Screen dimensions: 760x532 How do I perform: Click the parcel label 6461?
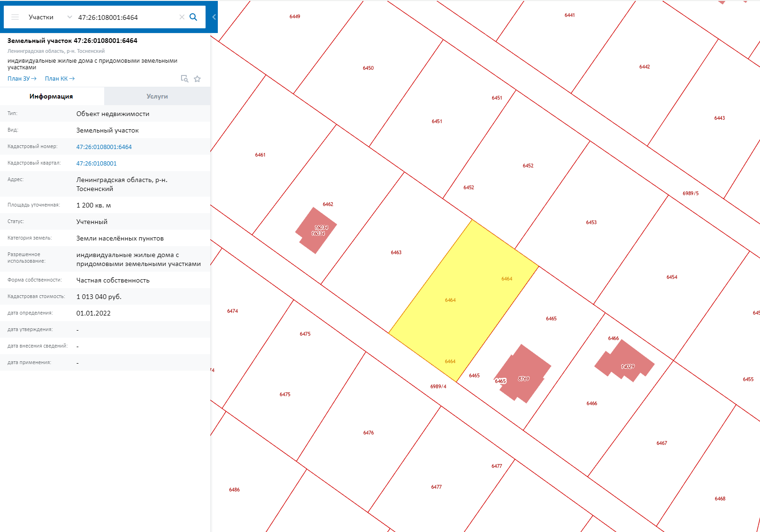click(x=260, y=155)
